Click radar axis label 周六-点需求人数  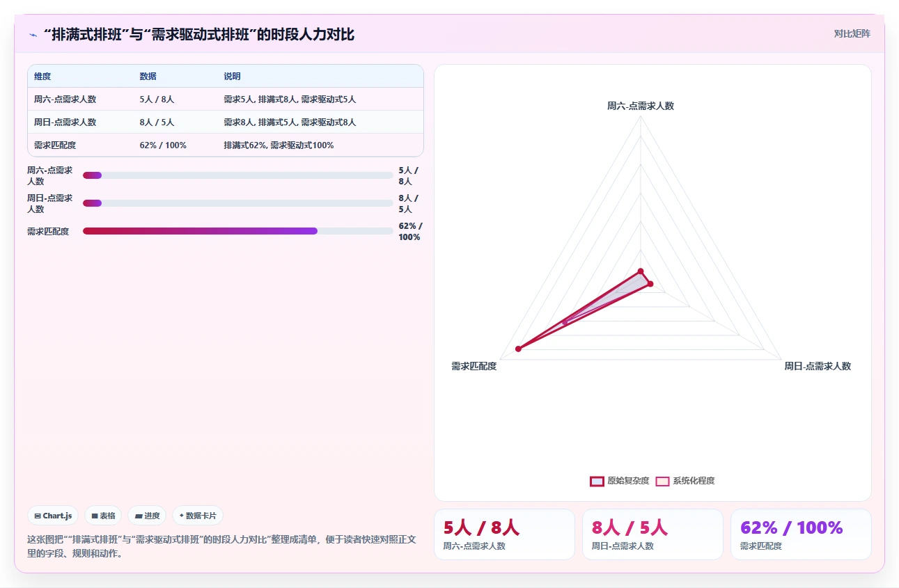pos(641,106)
